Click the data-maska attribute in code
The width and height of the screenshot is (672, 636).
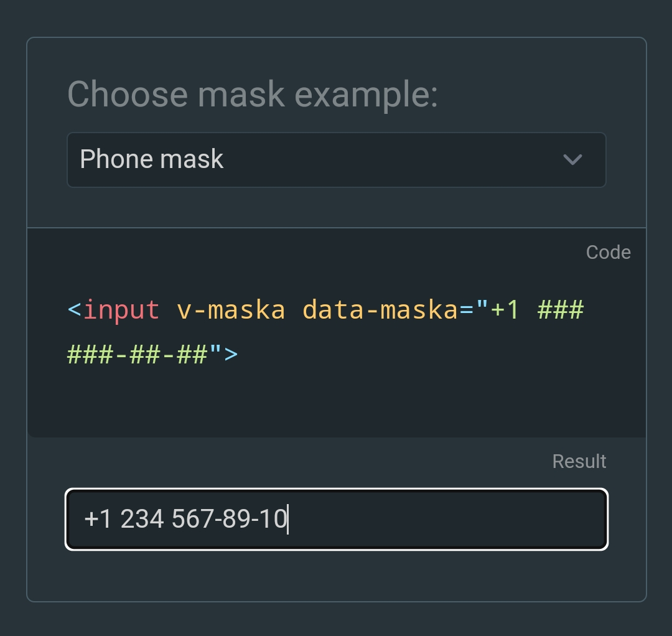(380, 310)
